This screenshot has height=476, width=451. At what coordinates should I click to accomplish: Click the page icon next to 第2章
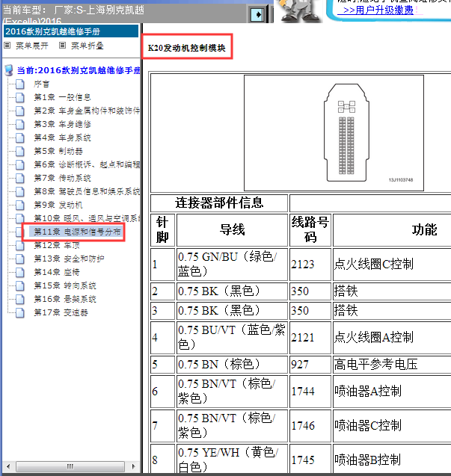(x=20, y=111)
